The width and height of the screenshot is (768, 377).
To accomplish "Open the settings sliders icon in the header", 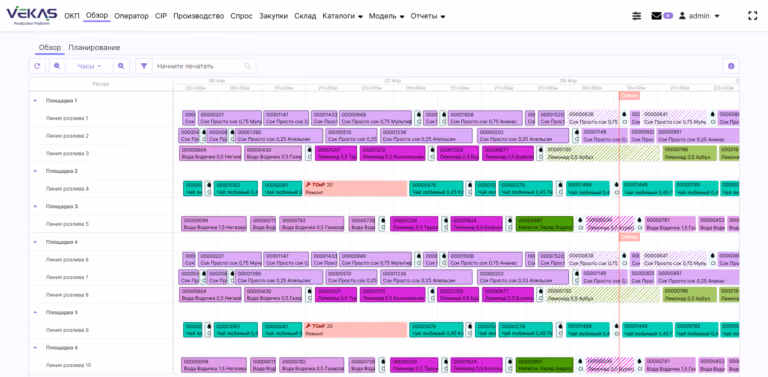I will click(x=636, y=16).
